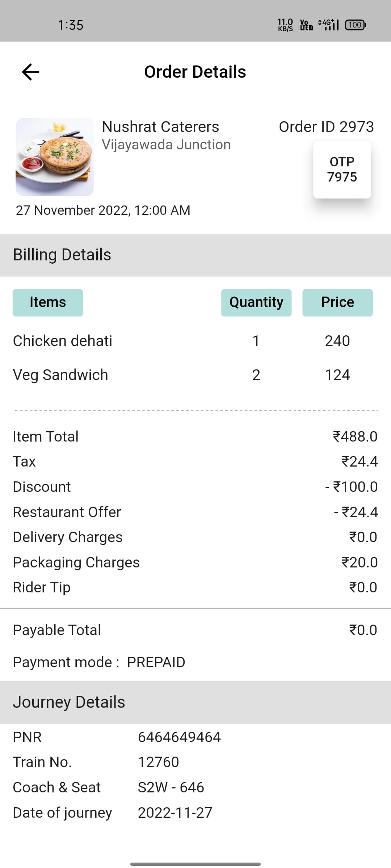Image resolution: width=391 pixels, height=868 pixels.
Task: Tap the Journey Details section header
Action: coord(195,702)
